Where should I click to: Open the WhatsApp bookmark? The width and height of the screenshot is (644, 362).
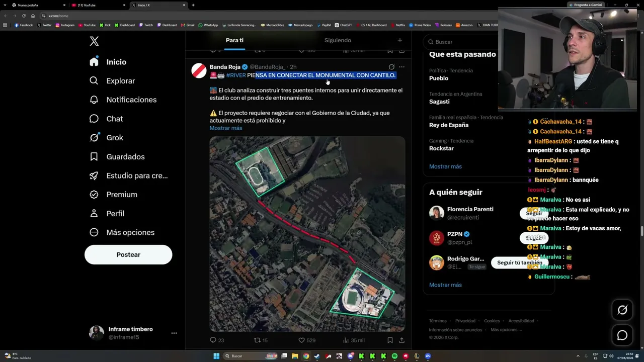coord(208,25)
